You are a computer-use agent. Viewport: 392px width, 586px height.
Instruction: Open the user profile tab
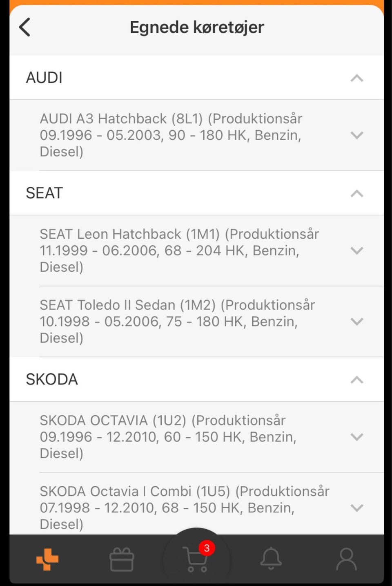346,559
